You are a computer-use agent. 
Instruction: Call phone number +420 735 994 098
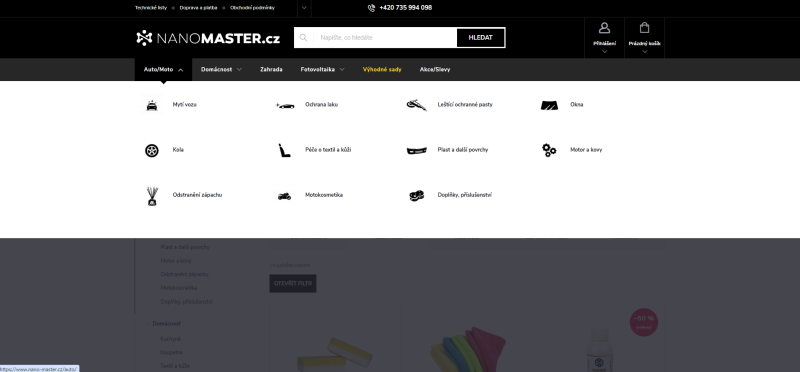click(x=406, y=8)
